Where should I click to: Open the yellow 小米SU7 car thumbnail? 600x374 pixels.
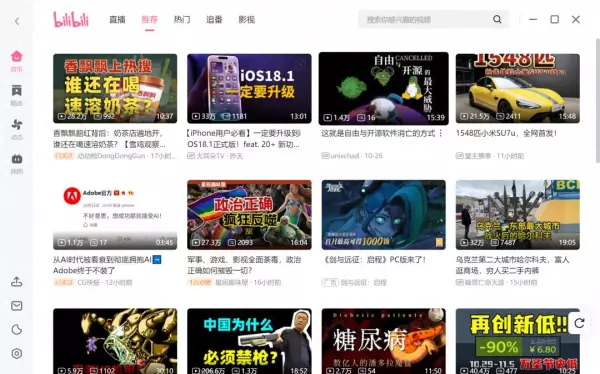pyautogui.click(x=518, y=88)
